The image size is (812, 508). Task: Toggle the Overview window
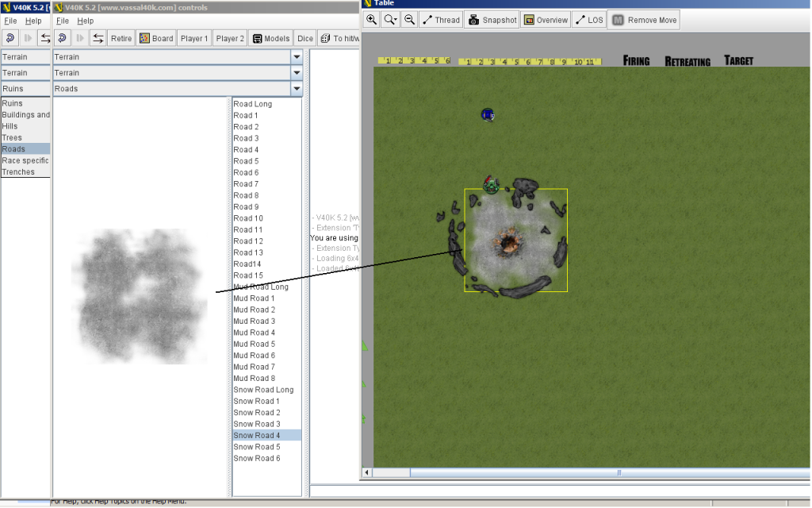tap(546, 20)
